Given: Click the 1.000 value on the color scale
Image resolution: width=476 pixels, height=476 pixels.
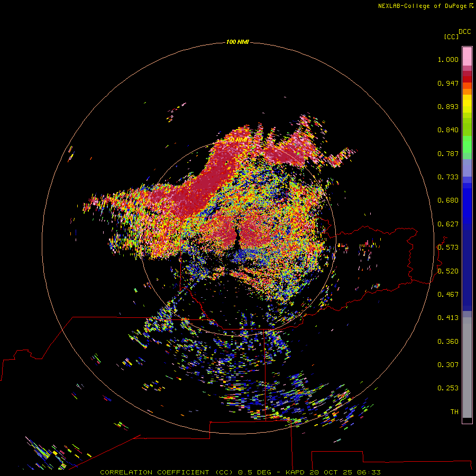Looking at the screenshot, I should pos(448,59).
